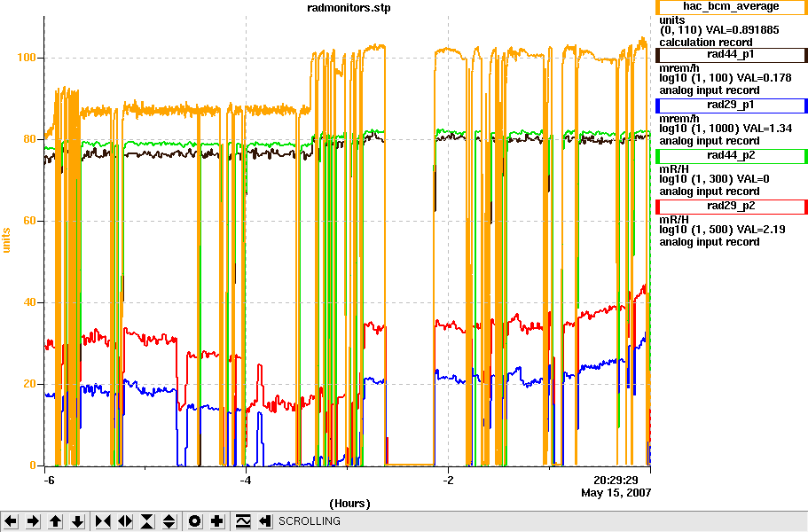
Task: Click the vertical hourglass Y-axis zoom icon
Action: [x=147, y=521]
